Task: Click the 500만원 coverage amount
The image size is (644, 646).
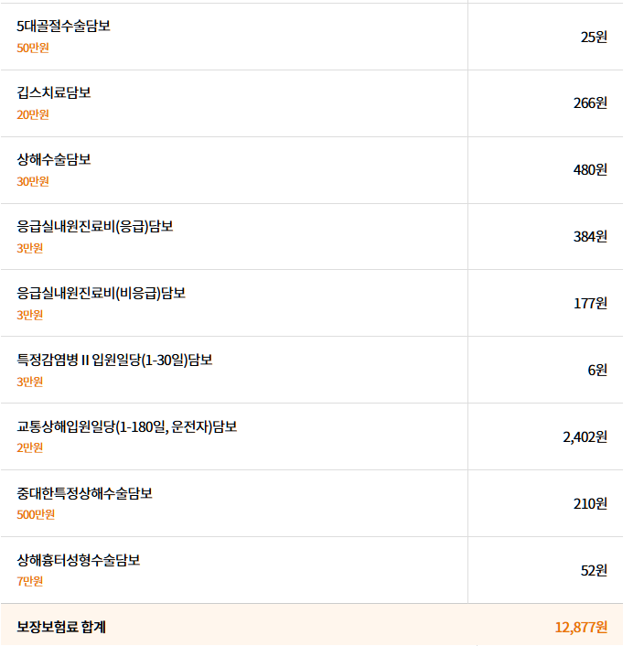Action: pos(36,514)
